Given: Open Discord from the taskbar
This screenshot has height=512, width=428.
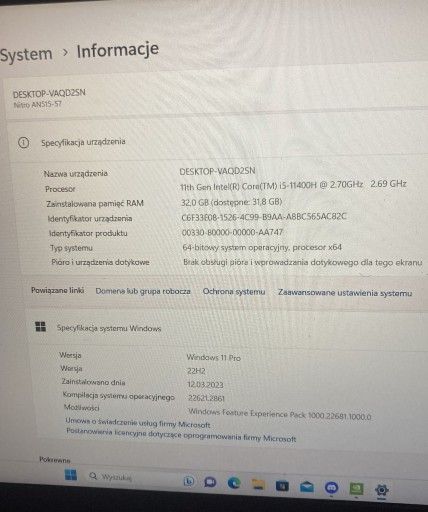Looking at the screenshot, I should pyautogui.click(x=331, y=488).
